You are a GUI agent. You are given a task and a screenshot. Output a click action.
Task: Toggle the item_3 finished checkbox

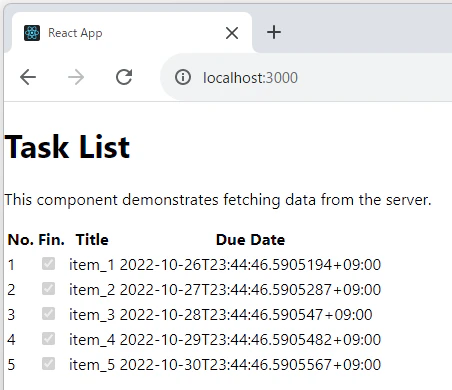tap(48, 313)
